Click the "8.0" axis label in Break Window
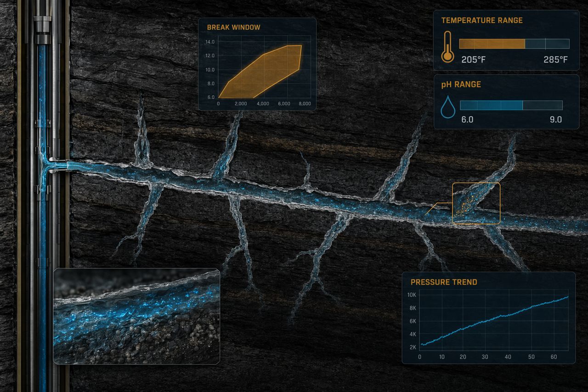 [211, 84]
